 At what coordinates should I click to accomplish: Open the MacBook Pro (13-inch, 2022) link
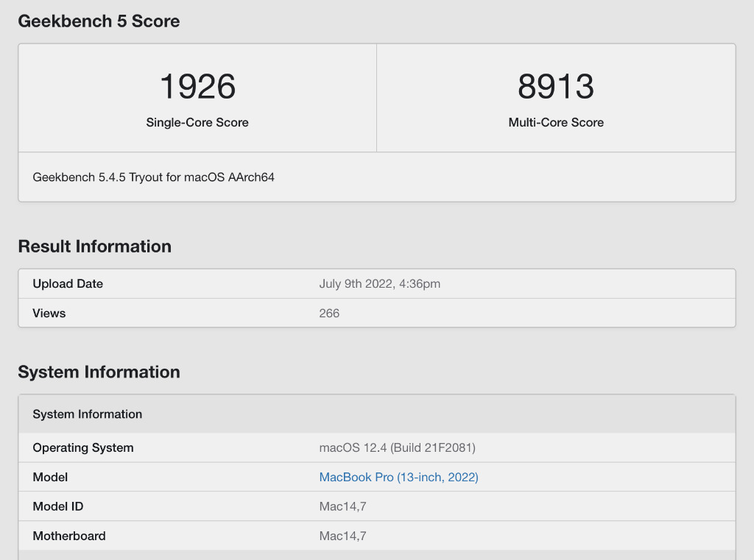click(398, 478)
